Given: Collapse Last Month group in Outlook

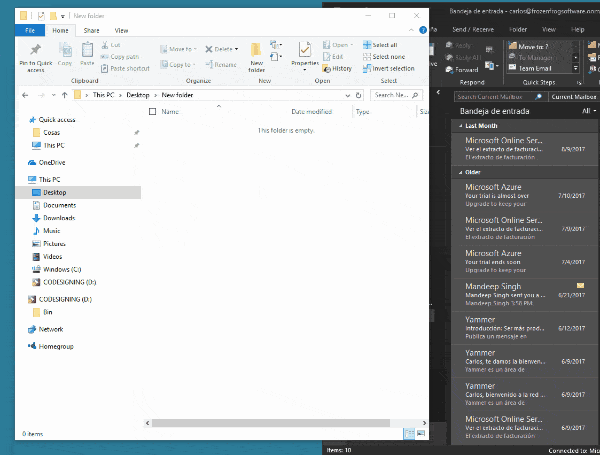Looking at the screenshot, I should click(461, 126).
